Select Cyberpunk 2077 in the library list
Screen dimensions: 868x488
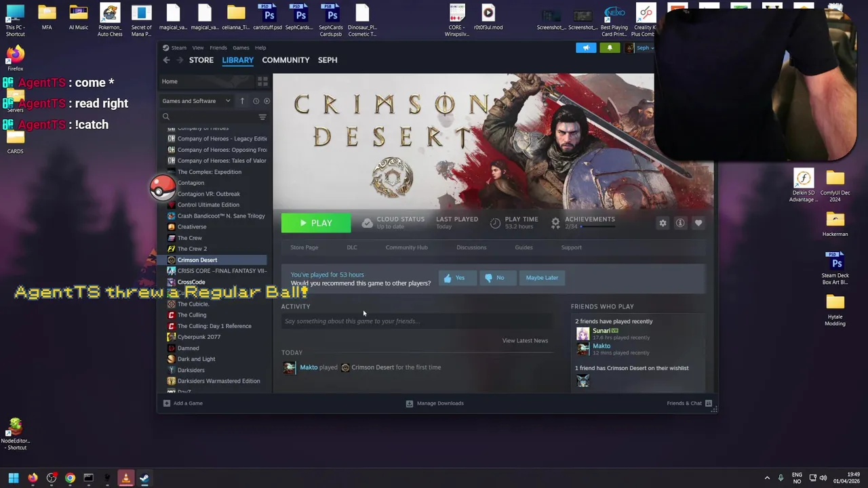(199, 337)
